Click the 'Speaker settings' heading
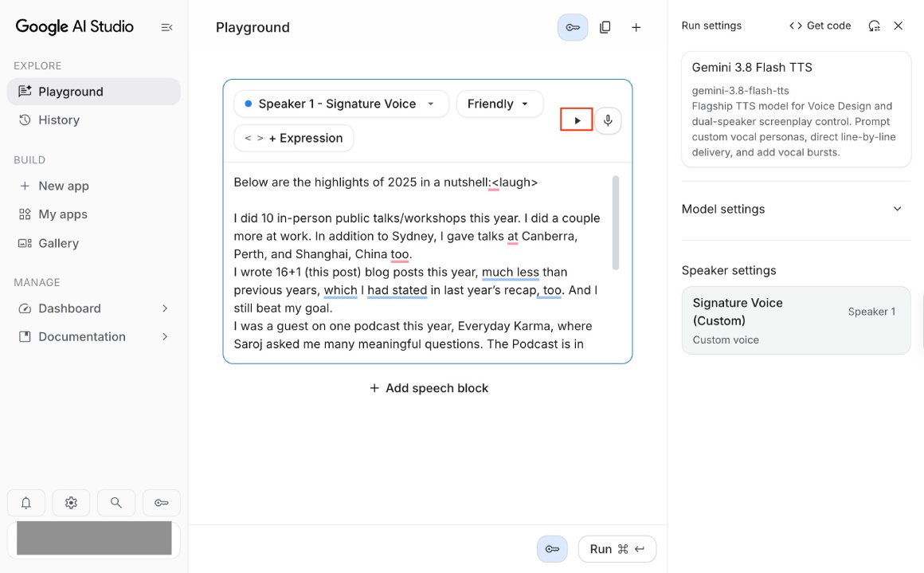The height and width of the screenshot is (573, 924). [729, 270]
